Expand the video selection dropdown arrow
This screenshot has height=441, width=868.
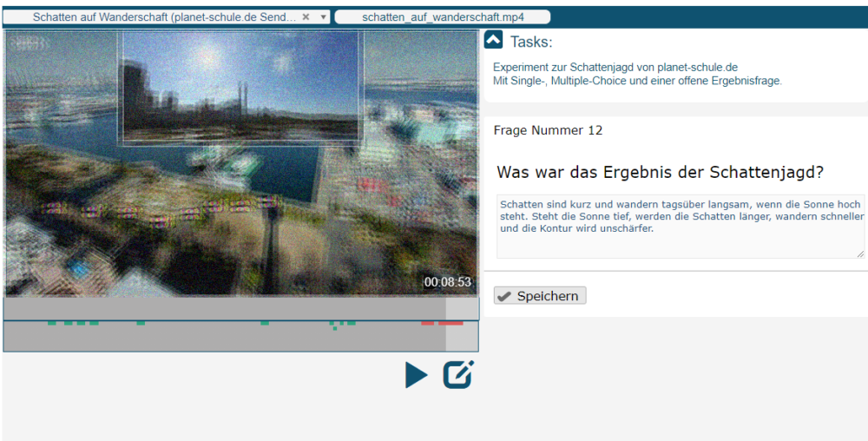click(323, 16)
